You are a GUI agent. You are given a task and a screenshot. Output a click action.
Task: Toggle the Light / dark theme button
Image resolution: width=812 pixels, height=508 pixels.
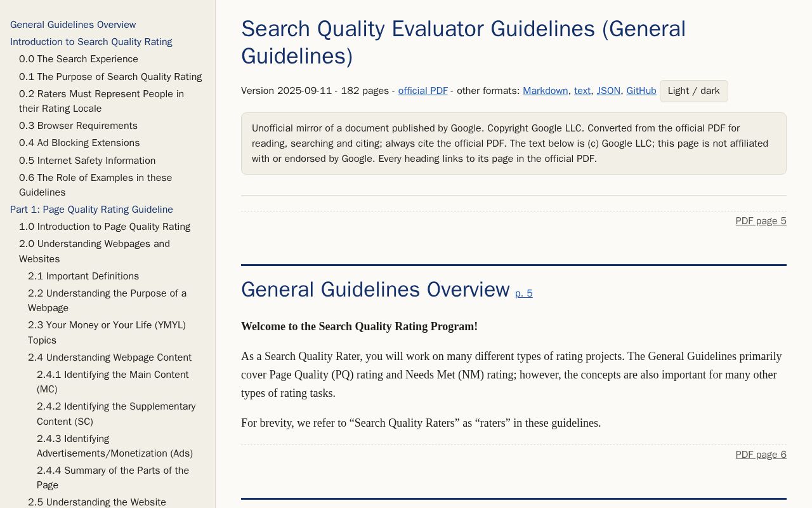tap(693, 91)
